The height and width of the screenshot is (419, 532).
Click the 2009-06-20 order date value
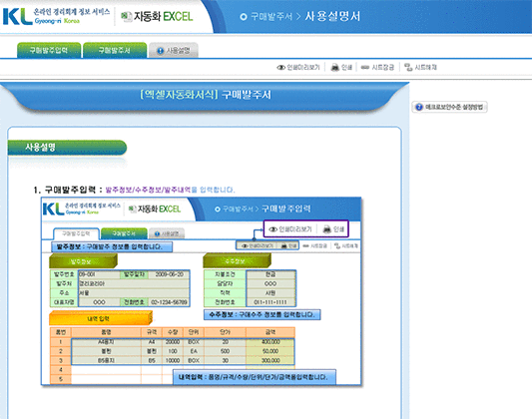click(x=169, y=274)
